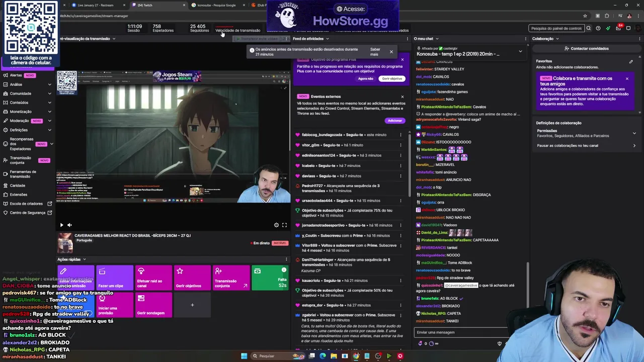Click the Enviar uma mensagem chat field
This screenshot has width=644, height=362.
(461, 332)
